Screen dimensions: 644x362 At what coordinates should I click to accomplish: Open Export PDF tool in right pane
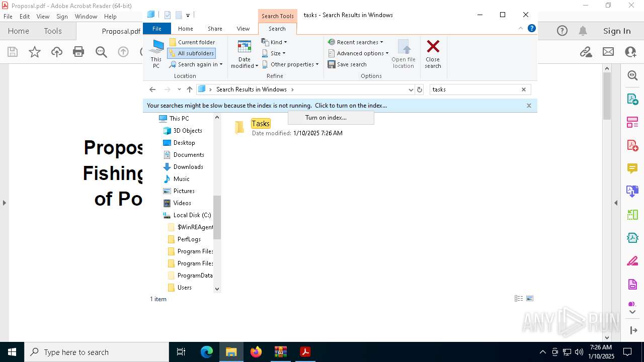632,99
